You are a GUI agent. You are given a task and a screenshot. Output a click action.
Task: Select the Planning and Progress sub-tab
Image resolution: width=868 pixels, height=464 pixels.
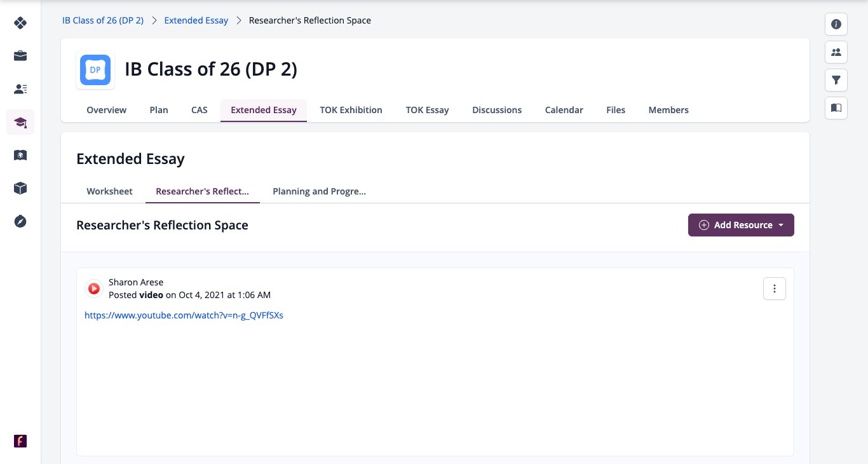(x=319, y=191)
